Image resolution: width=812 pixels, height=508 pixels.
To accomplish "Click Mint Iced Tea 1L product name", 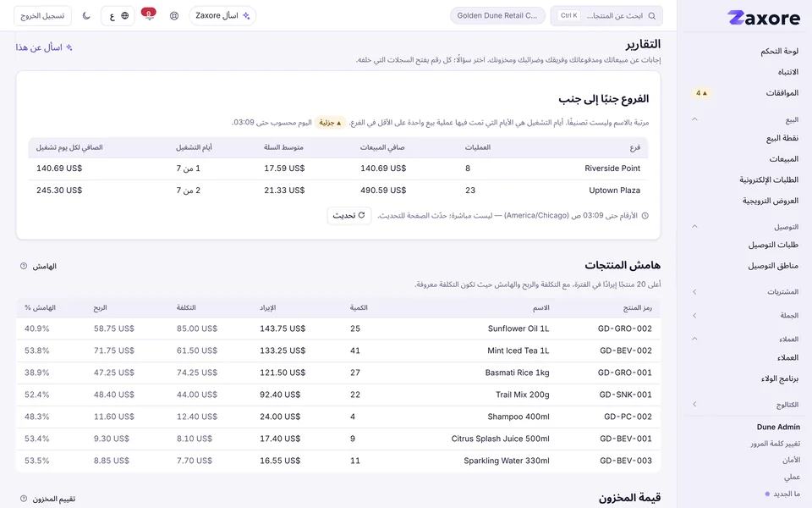I will point(518,351).
